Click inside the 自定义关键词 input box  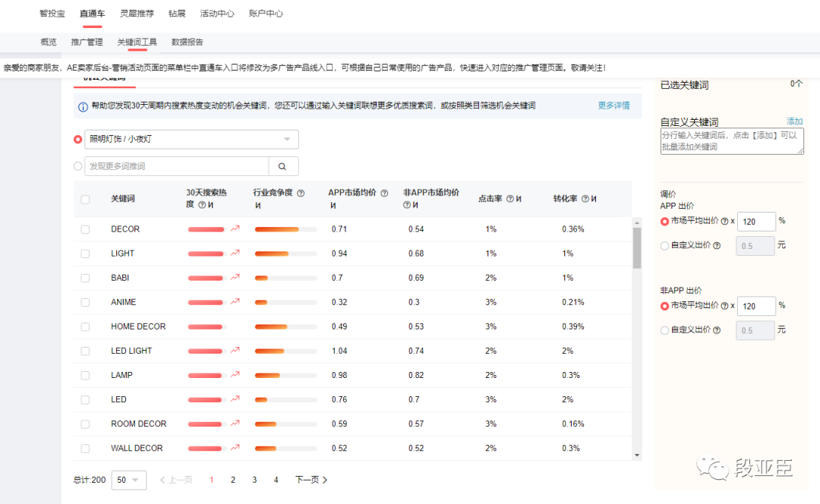tap(731, 140)
